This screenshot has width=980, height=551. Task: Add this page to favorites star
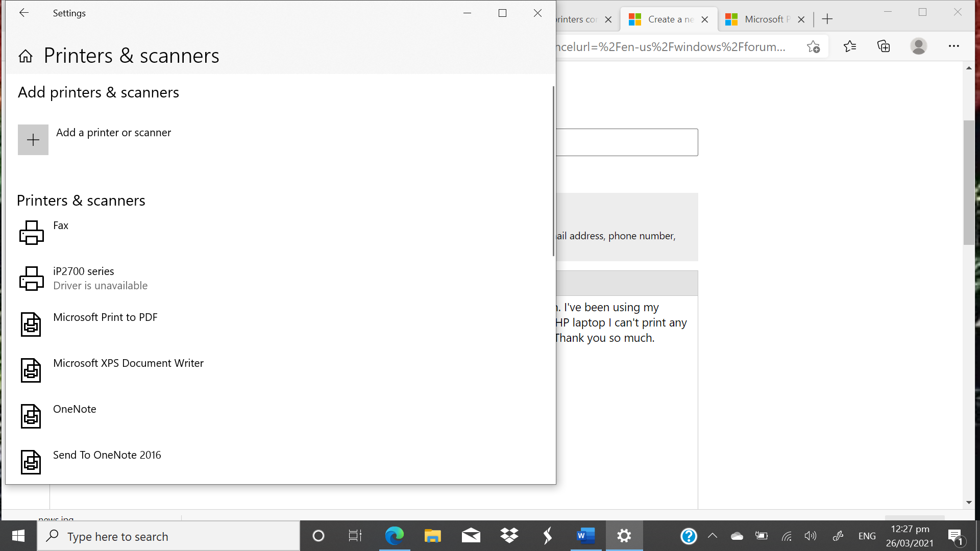813,47
